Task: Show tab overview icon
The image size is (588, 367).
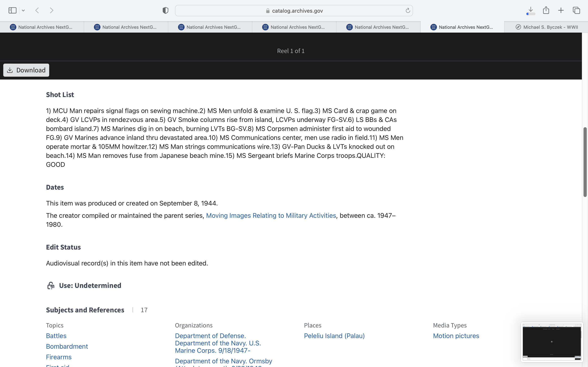Action: pyautogui.click(x=576, y=10)
